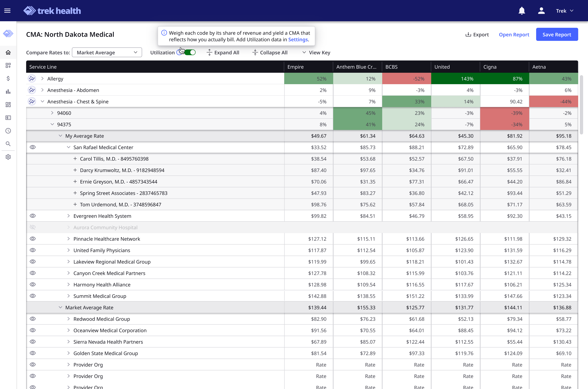The width and height of the screenshot is (588, 389).
Task: Click the trend icon on Allergy row
Action: pyautogui.click(x=32, y=79)
